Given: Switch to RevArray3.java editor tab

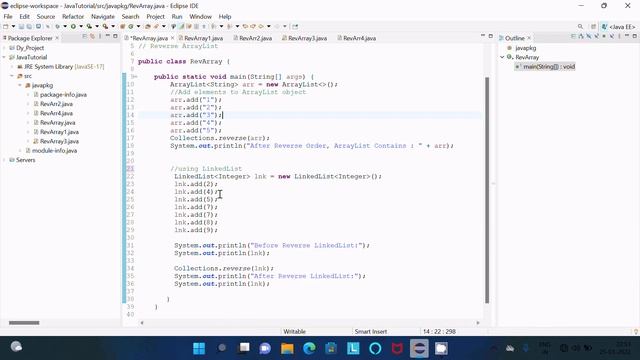Looking at the screenshot, I should click(x=304, y=38).
